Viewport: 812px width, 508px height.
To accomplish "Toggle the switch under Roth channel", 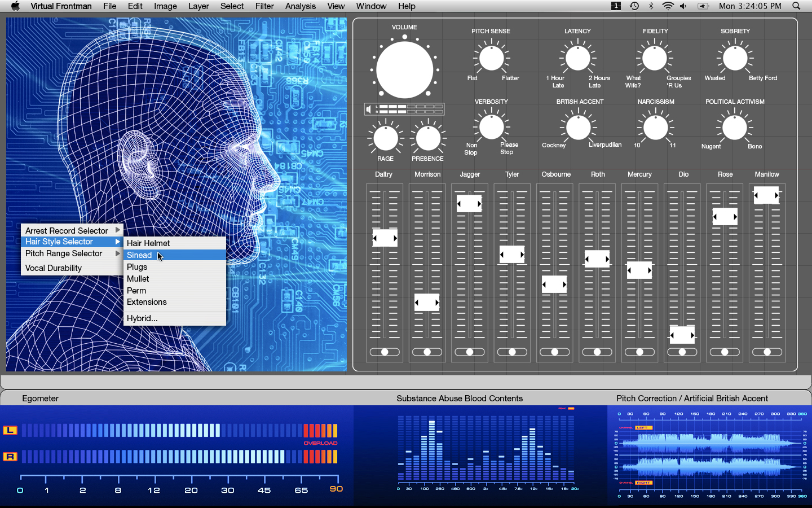I will pyautogui.click(x=597, y=352).
